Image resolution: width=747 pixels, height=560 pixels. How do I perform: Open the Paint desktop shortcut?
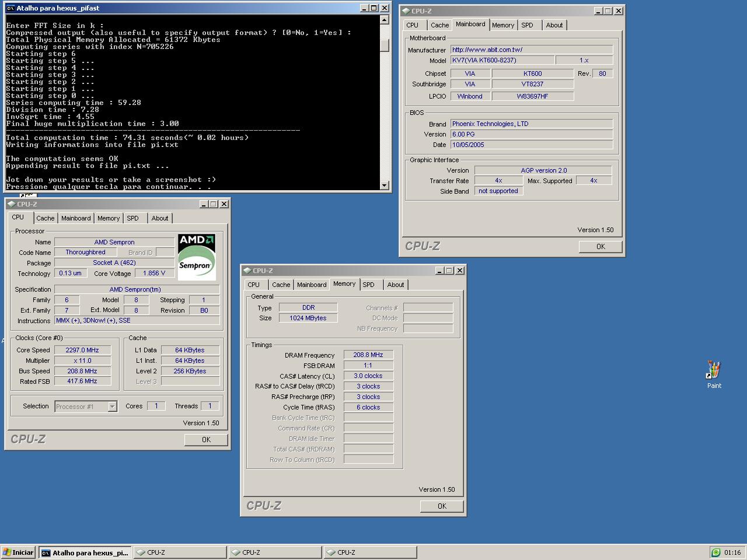pyautogui.click(x=714, y=374)
